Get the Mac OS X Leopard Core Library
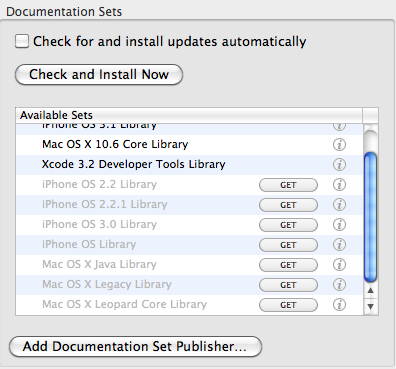Viewport: 396px width, 369px height. pyautogui.click(x=288, y=305)
